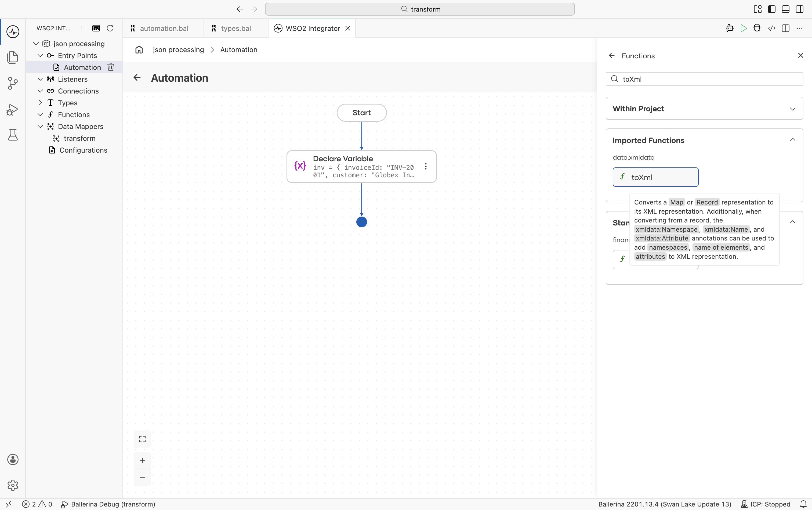Run the integration with the green play icon
Viewport: 812px width, 510px height.
(744, 28)
